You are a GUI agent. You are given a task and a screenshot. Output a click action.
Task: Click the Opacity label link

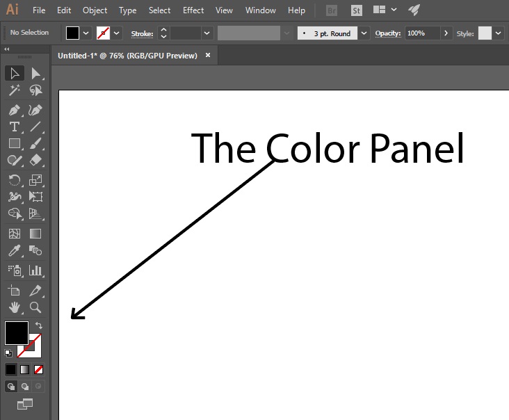(x=388, y=33)
